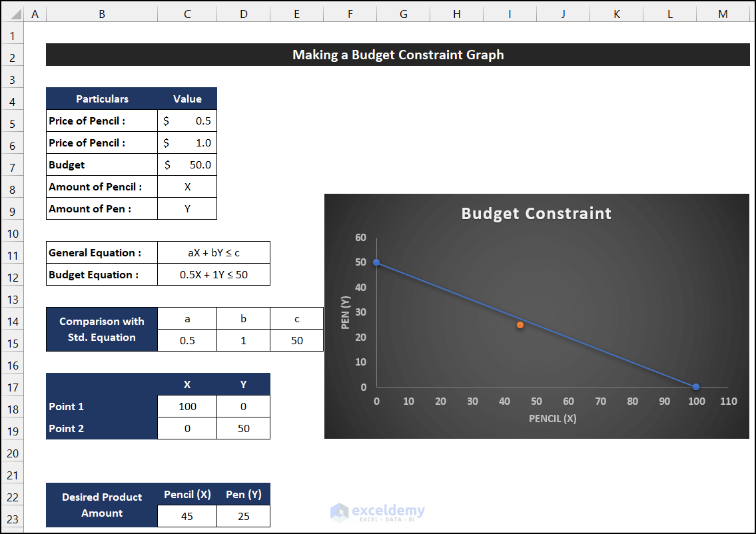Select the cell with value $ 0.5
Screen dimensions: 756x534
[187, 121]
